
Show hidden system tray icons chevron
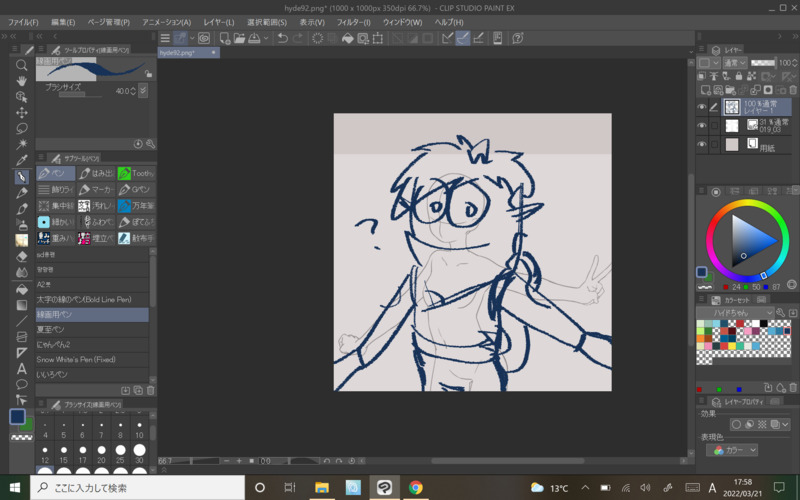(x=585, y=487)
